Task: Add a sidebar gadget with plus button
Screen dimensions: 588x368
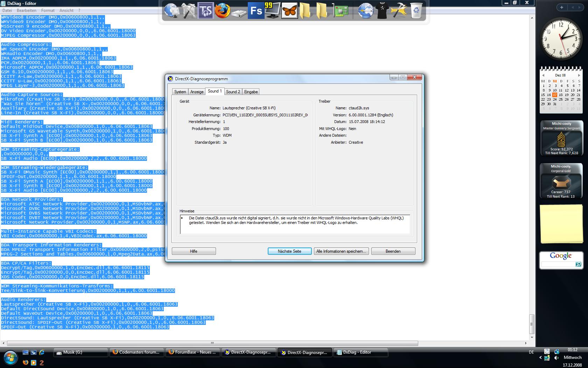Action: [562, 7]
